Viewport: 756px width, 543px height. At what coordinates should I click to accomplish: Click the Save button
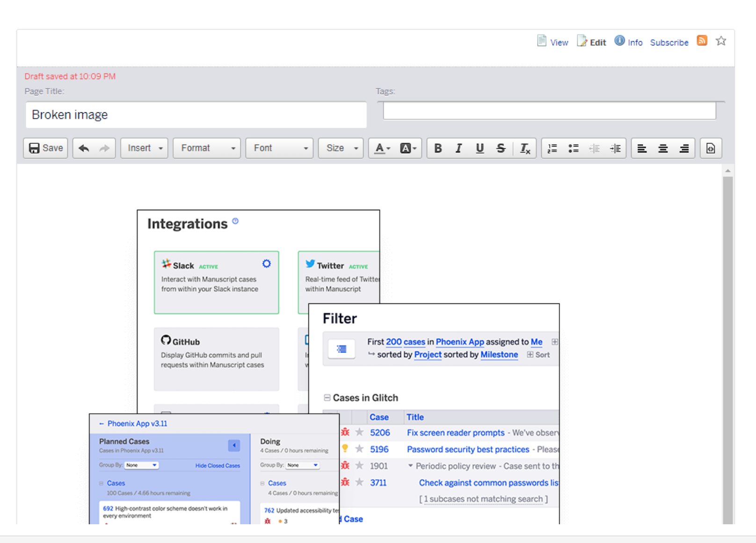pos(46,148)
